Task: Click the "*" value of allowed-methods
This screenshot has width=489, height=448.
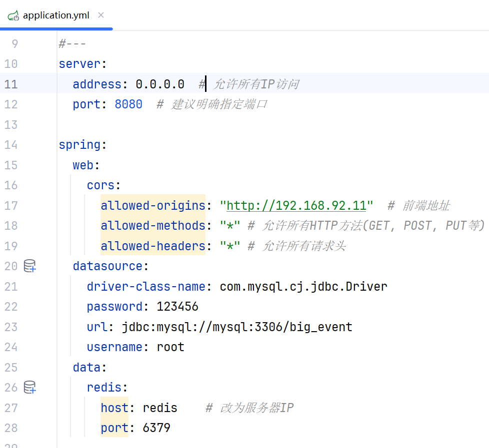Action: coord(230,226)
